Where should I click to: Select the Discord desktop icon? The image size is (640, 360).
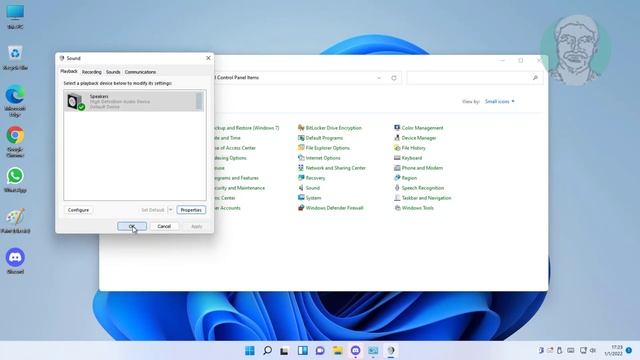15,261
